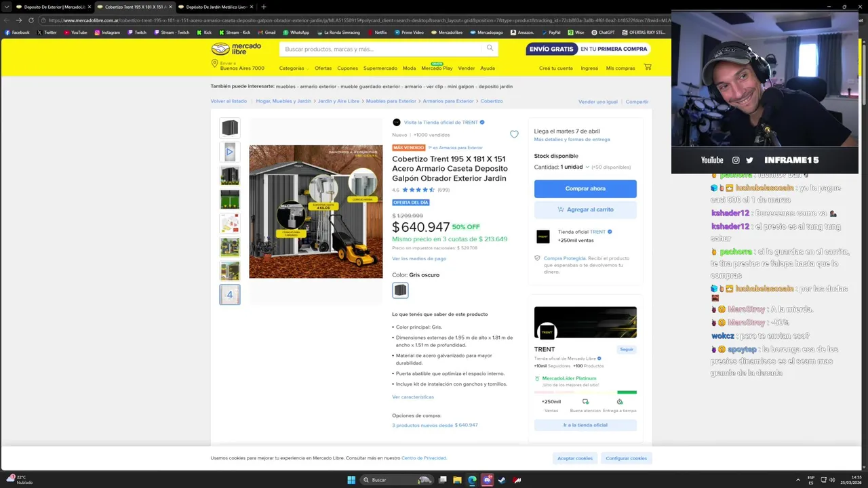868x488 pixels.
Task: Click the Ingresá link
Action: 589,68
